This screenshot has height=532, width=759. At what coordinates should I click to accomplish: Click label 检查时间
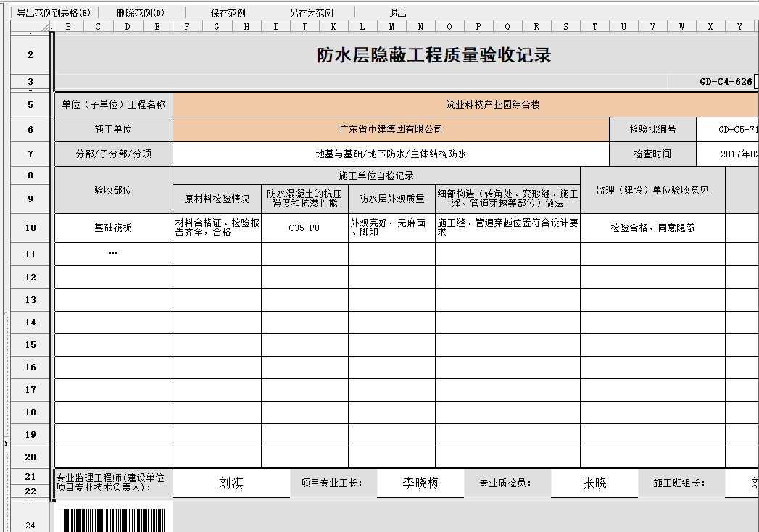point(652,154)
